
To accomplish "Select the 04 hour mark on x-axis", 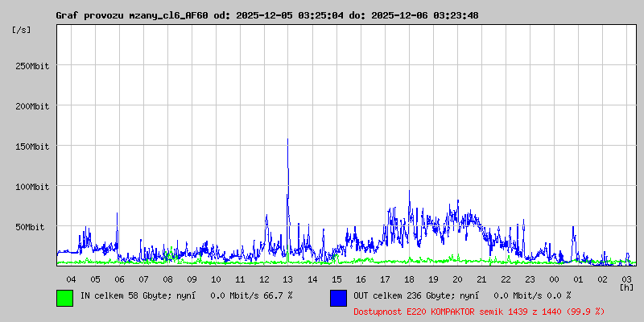I will click(x=71, y=279).
